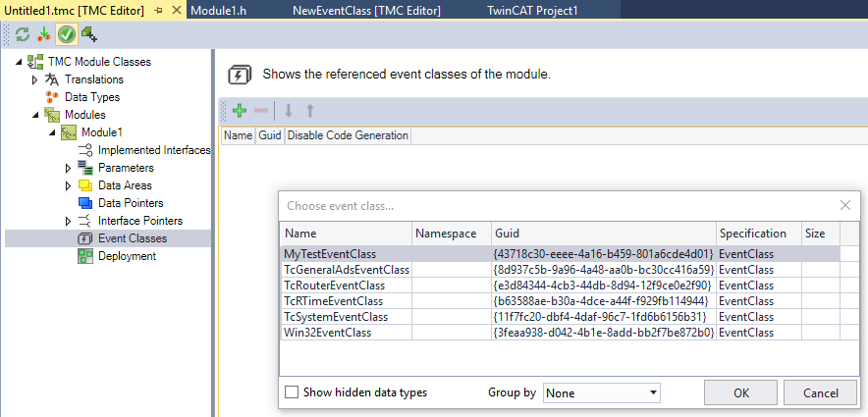Click the green plus add event class icon
The height and width of the screenshot is (417, 868).
point(240,111)
